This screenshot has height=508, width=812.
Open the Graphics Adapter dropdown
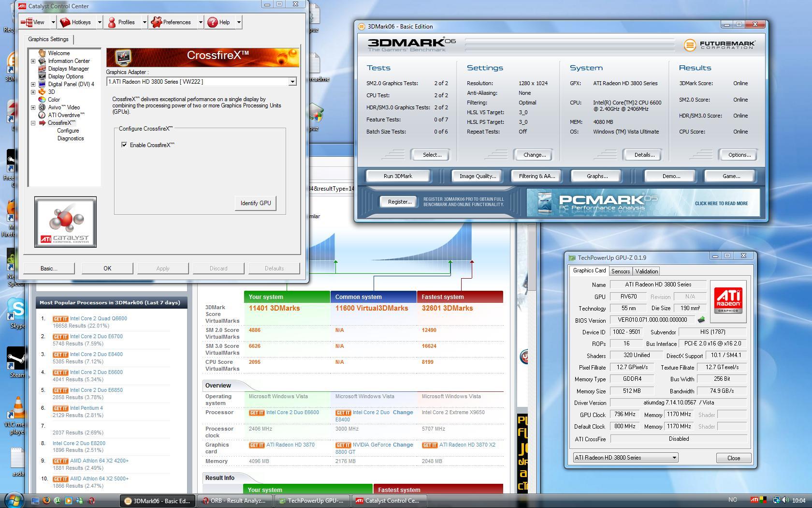point(292,82)
